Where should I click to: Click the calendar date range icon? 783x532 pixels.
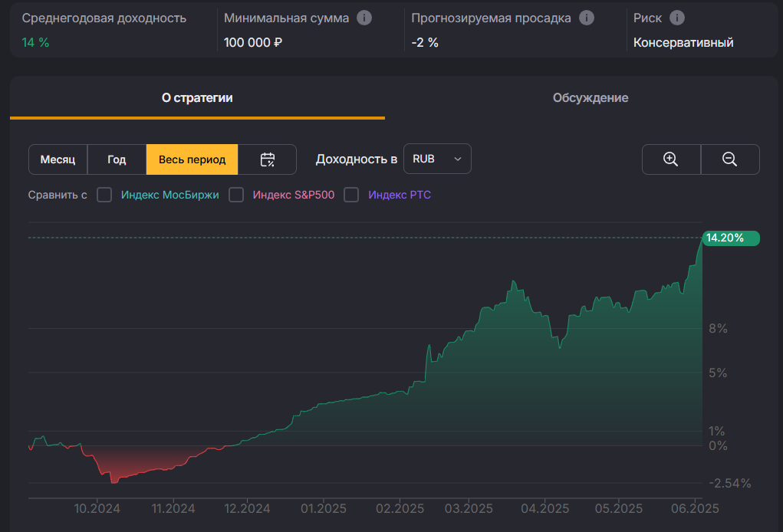coord(267,159)
